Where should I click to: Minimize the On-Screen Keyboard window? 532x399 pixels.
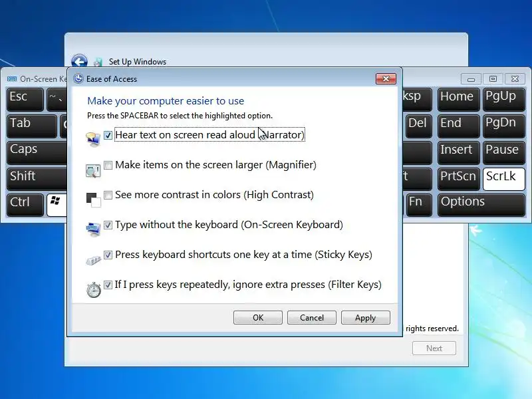click(x=471, y=79)
